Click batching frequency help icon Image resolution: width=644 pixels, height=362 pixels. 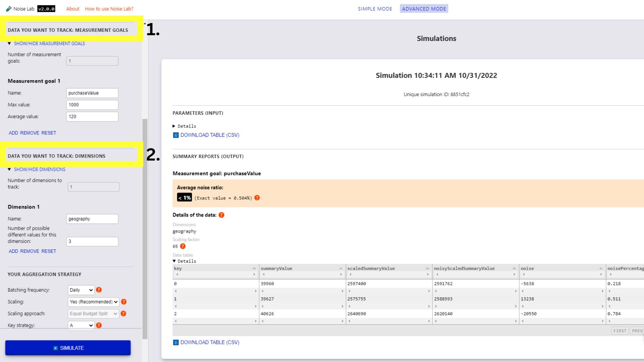99,290
